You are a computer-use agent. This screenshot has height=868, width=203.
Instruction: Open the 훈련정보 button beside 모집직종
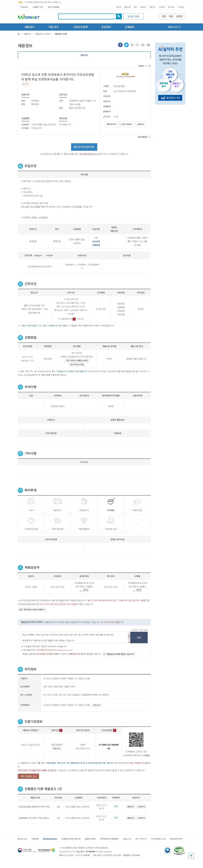(38, 255)
